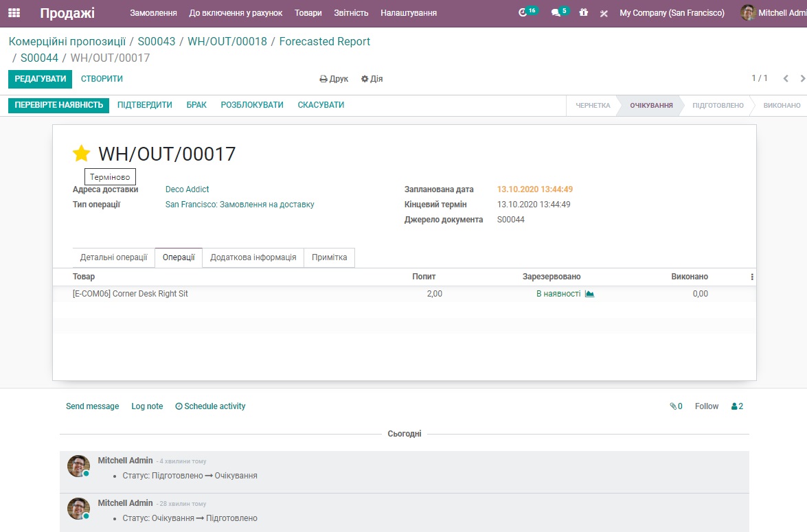Open attachments paperclip showing 0

click(676, 406)
